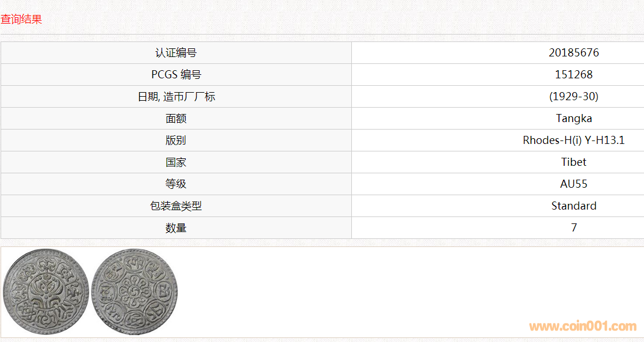This screenshot has height=342, width=644.
Task: Click the www.coin001.com watermark link
Action: (x=582, y=326)
